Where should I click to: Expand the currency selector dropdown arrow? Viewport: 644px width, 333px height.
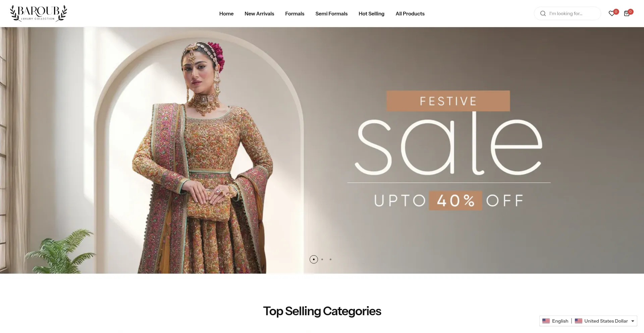pos(633,321)
